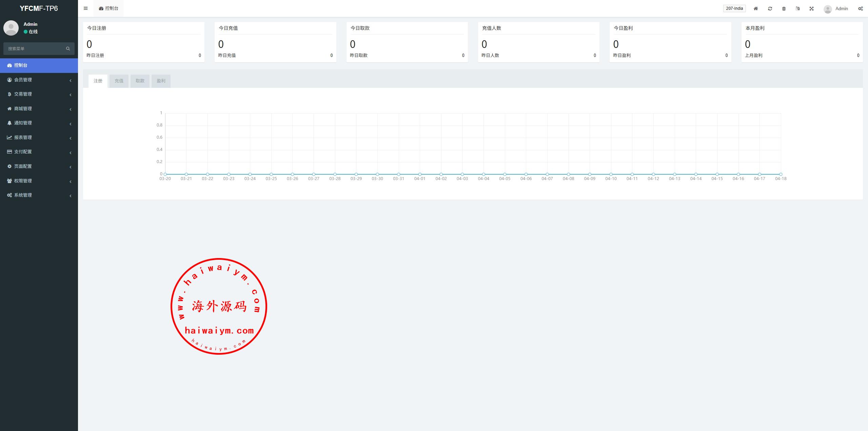Click the Admin avatar in the header
Image resolution: width=868 pixels, height=431 pixels.
click(x=828, y=9)
